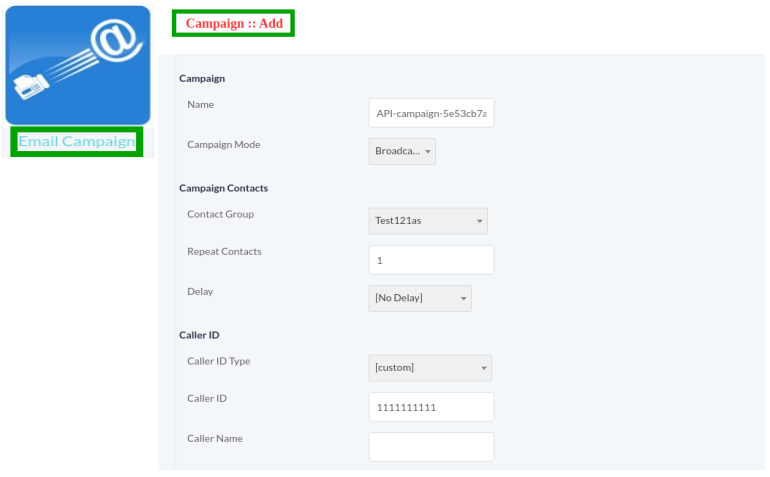The width and height of the screenshot is (770, 477).
Task: Click the Email Campaign envelope icon
Action: (77, 65)
